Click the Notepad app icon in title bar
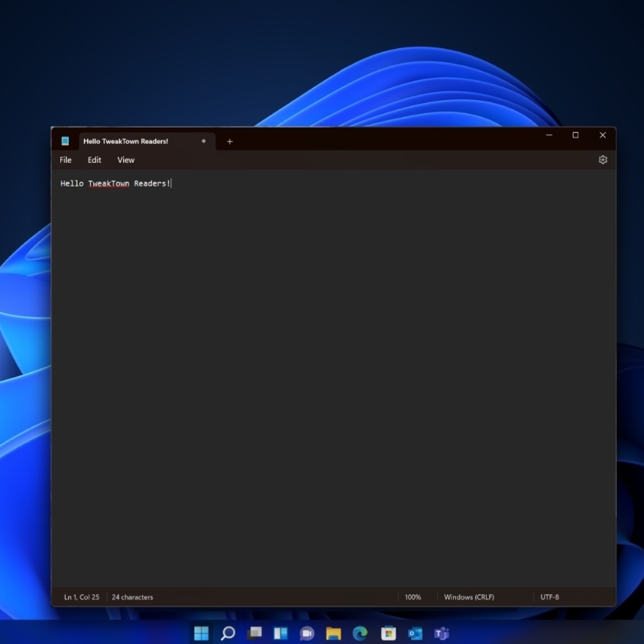Image resolution: width=644 pixels, height=644 pixels. click(65, 141)
